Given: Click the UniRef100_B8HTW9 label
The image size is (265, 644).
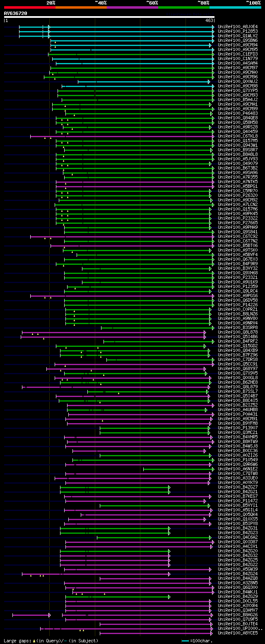Looking at the screenshot, I should (x=238, y=441).
